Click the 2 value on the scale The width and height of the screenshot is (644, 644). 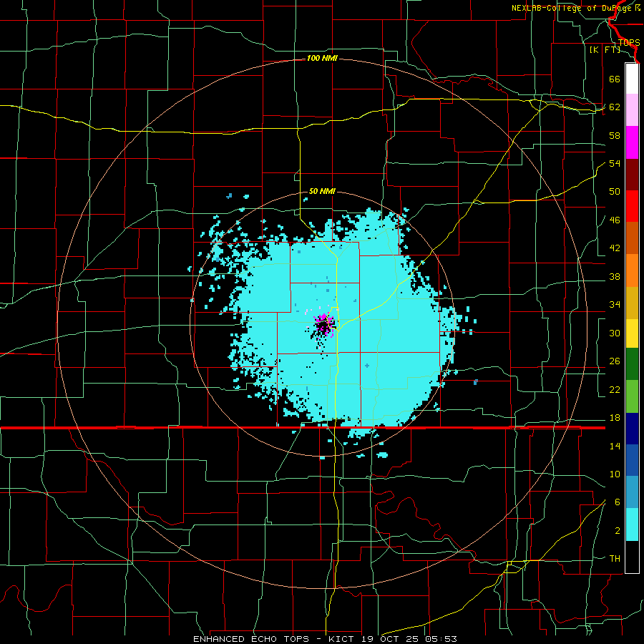coord(617,531)
